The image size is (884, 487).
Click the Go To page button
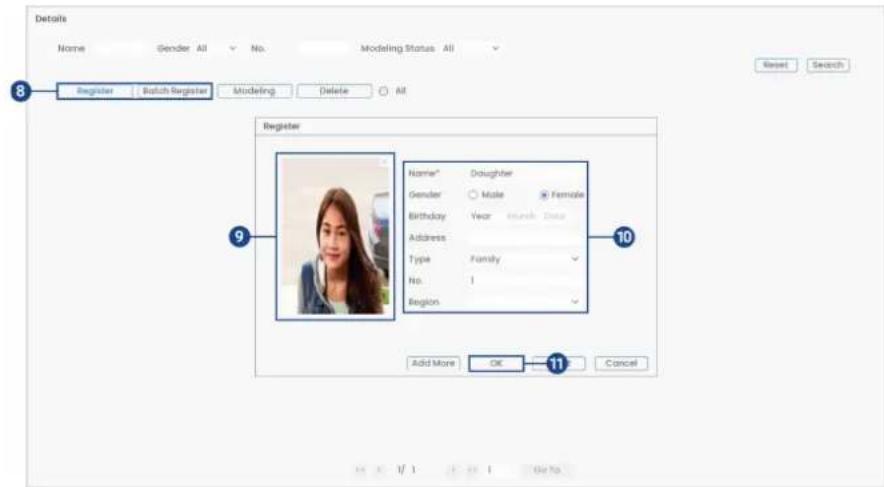(x=547, y=470)
